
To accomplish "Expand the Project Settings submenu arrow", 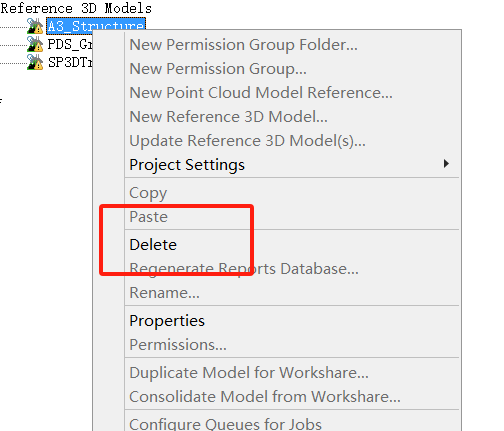I will [446, 164].
